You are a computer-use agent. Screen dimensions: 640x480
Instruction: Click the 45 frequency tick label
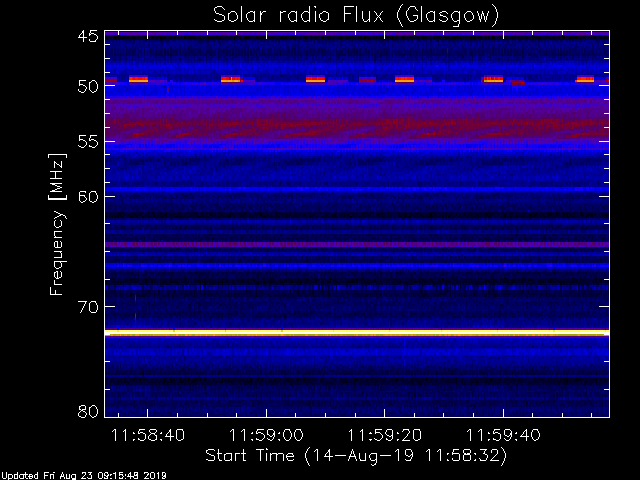pos(88,36)
